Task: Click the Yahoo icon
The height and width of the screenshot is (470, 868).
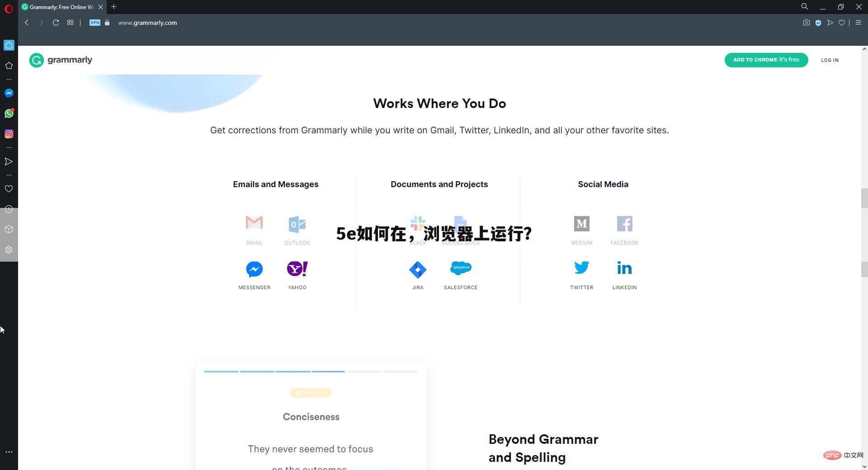Action: click(x=297, y=269)
